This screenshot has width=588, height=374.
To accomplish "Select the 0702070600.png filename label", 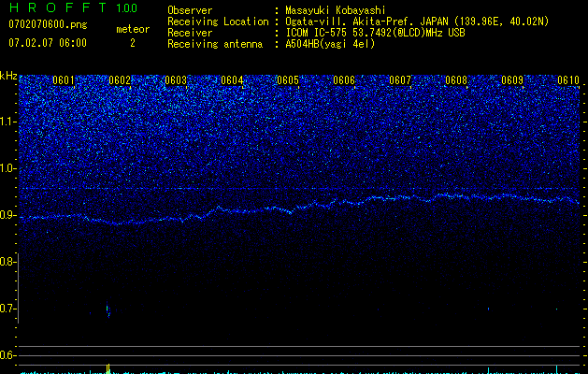I will [38, 24].
